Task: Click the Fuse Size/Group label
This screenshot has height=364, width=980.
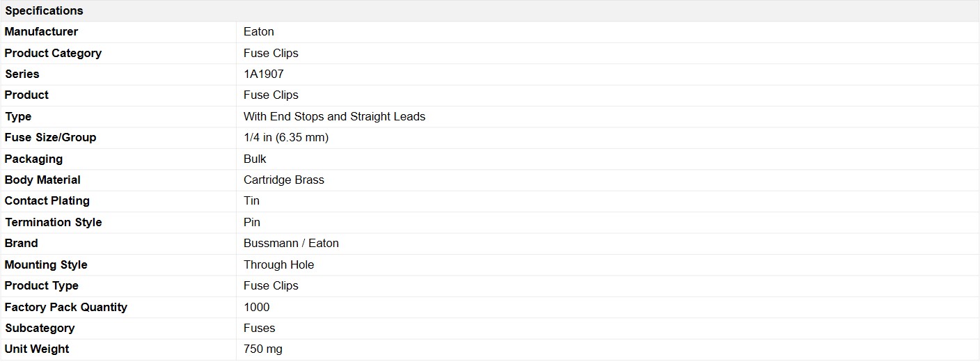Action: click(x=50, y=138)
